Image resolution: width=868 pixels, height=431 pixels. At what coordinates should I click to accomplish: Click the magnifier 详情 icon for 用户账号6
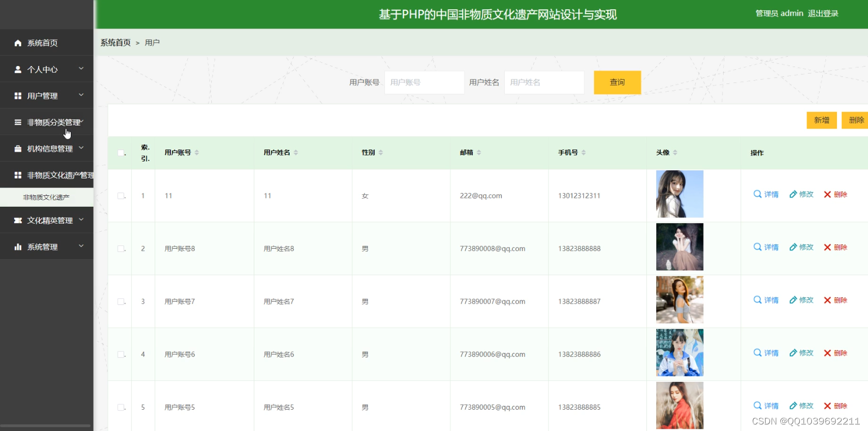click(x=757, y=353)
